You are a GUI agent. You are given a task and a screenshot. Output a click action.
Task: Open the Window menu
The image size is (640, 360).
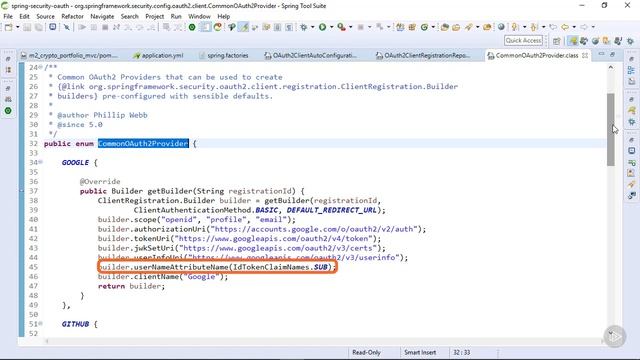pyautogui.click(x=199, y=16)
